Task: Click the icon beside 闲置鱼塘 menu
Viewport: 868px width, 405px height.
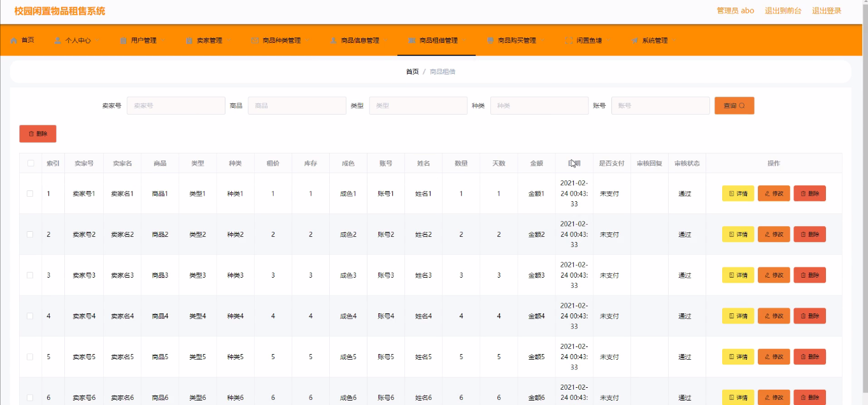Action: tap(569, 41)
